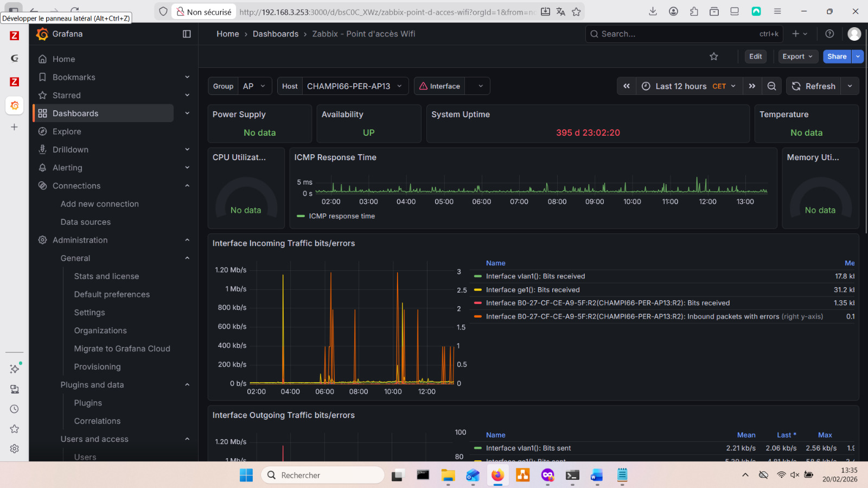Expand the Alerting section chevron
868x488 pixels.
point(187,168)
